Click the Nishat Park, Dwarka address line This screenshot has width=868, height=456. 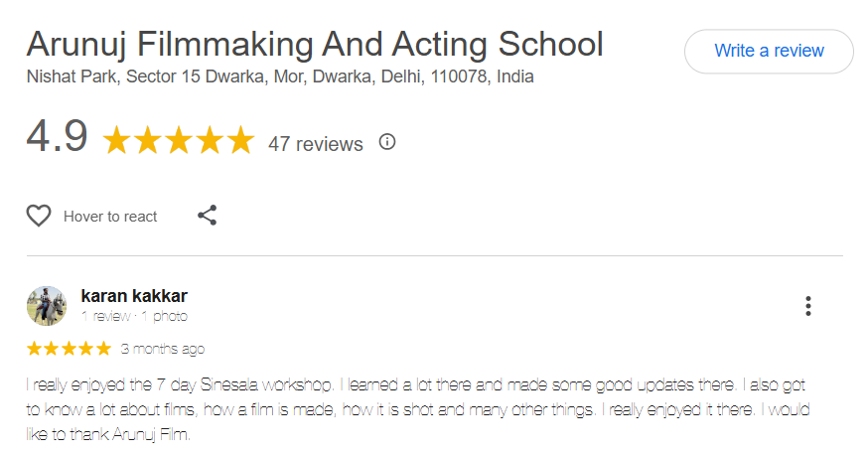[280, 76]
